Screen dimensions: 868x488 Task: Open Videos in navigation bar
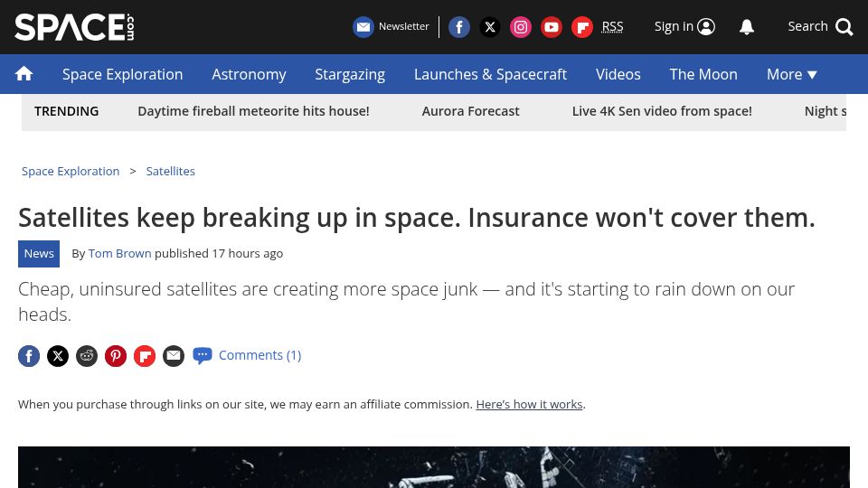pyautogui.click(x=618, y=74)
